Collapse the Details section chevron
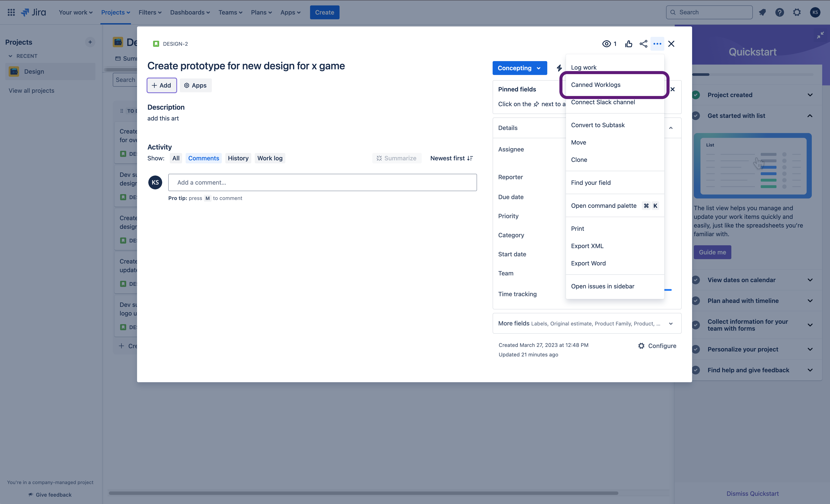 (x=671, y=128)
